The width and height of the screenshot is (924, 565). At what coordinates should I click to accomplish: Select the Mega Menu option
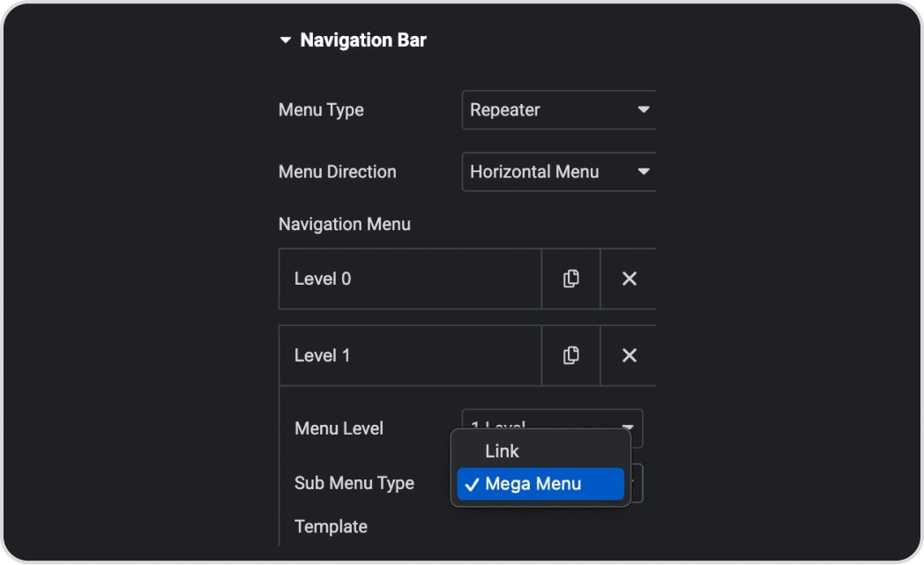pos(533,484)
